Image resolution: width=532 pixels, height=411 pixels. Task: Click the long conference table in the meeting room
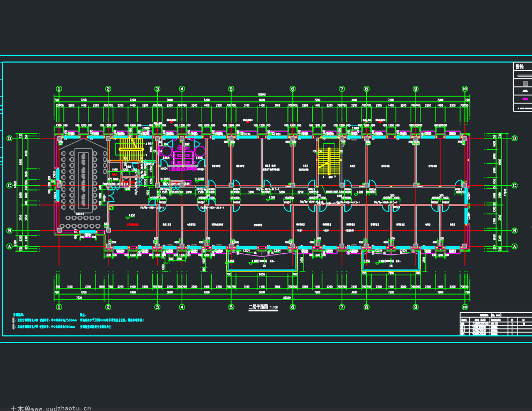coord(84,180)
